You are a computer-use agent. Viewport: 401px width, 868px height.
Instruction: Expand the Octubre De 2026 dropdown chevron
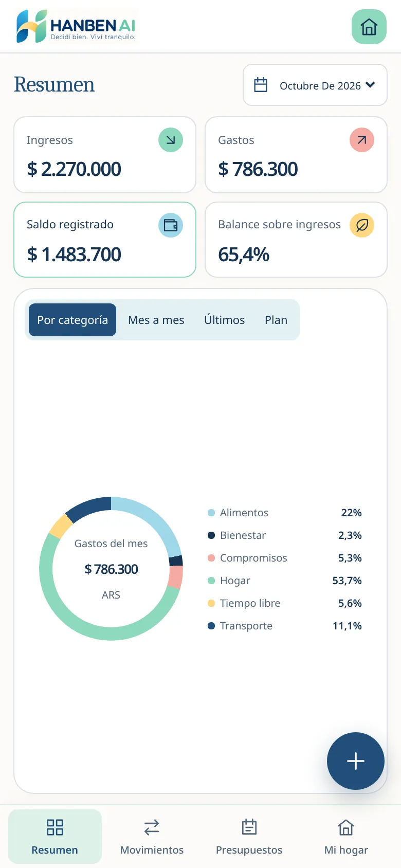click(370, 85)
